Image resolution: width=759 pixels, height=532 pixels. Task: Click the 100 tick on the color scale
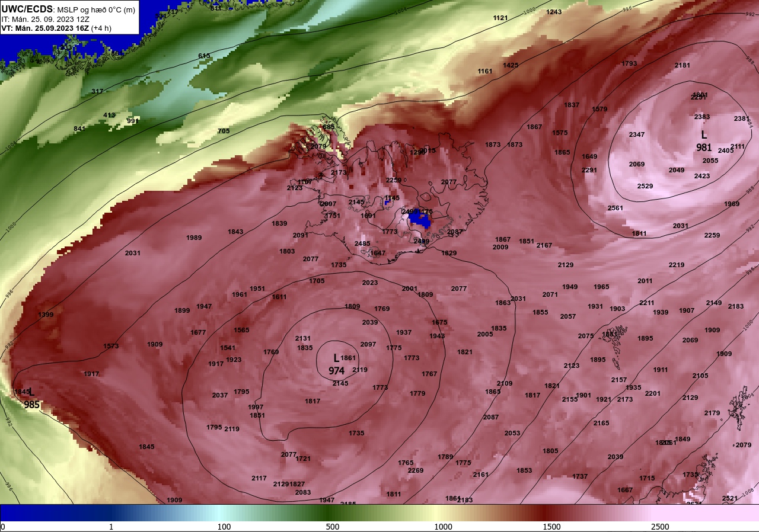tap(224, 527)
